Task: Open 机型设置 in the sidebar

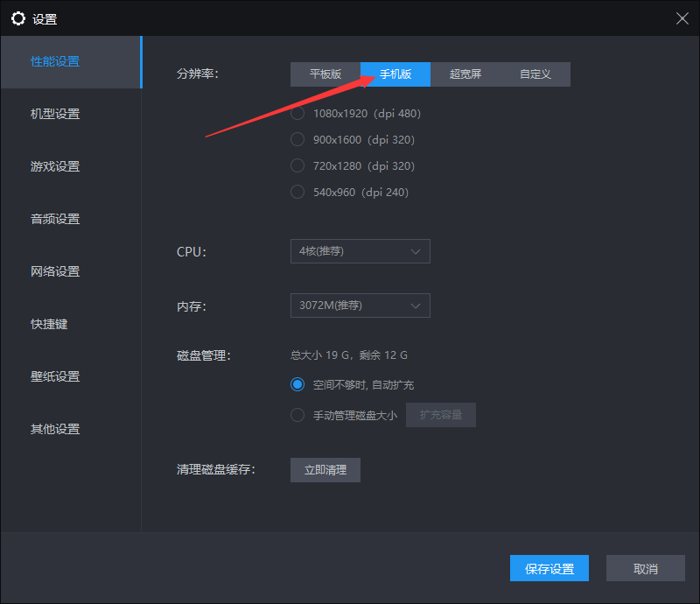Action: coord(55,114)
